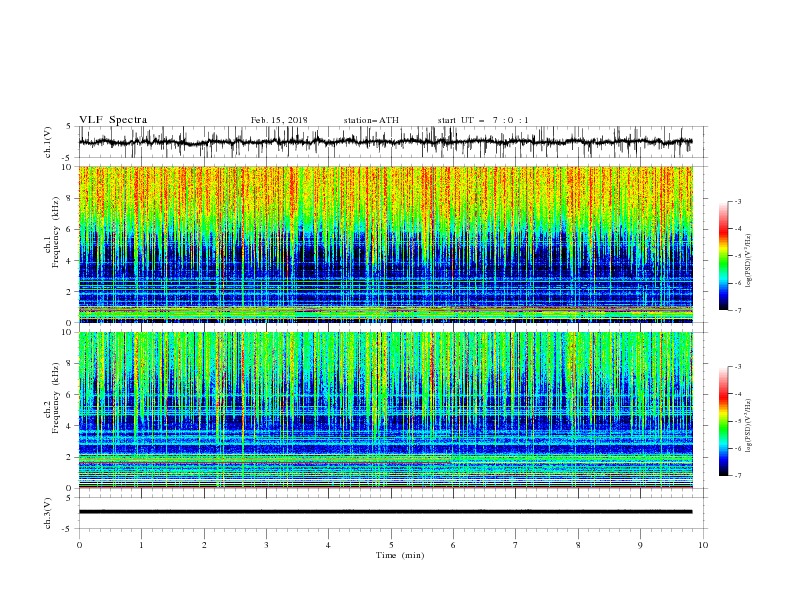
Task: Click the ch.3 flat waveform trace
Action: pyautogui.click(x=385, y=512)
